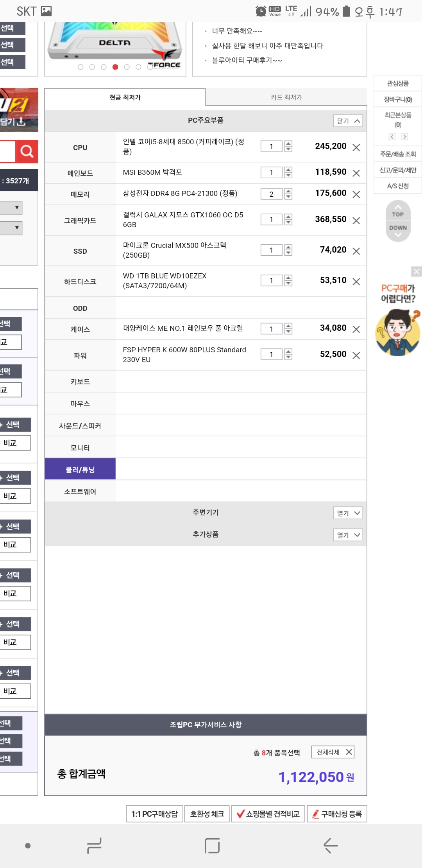Expand the 추가상품 section with 열기
422x868 pixels.
coord(348,535)
